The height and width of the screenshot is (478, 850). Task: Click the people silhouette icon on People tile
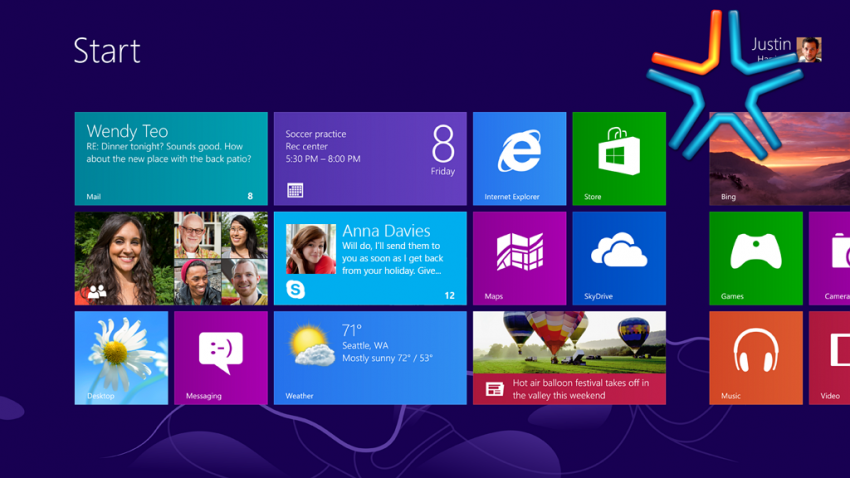96,292
